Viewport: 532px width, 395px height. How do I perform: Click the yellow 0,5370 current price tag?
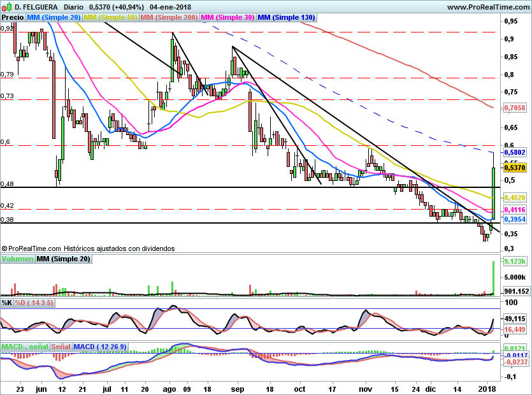tap(514, 167)
